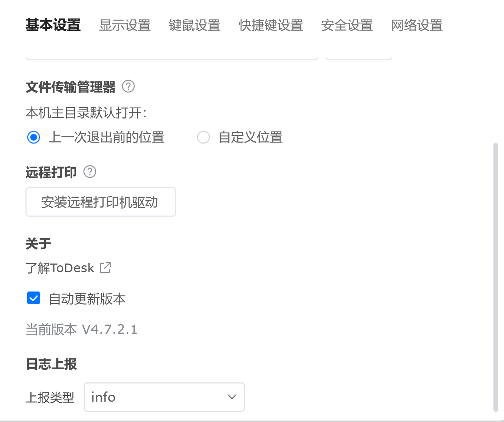Open 网络设置 tab

417,25
